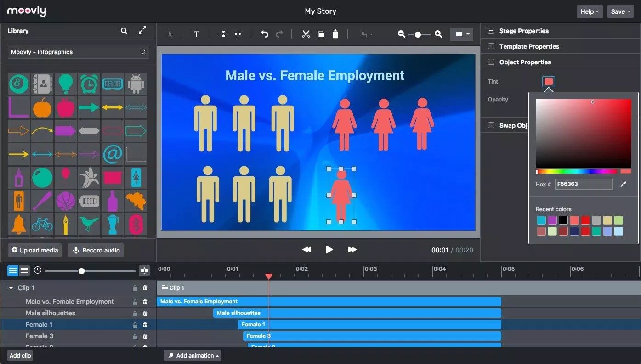Collapse the Clip 1 tree arrow
Screen dimensions: 641x364
click(11, 288)
